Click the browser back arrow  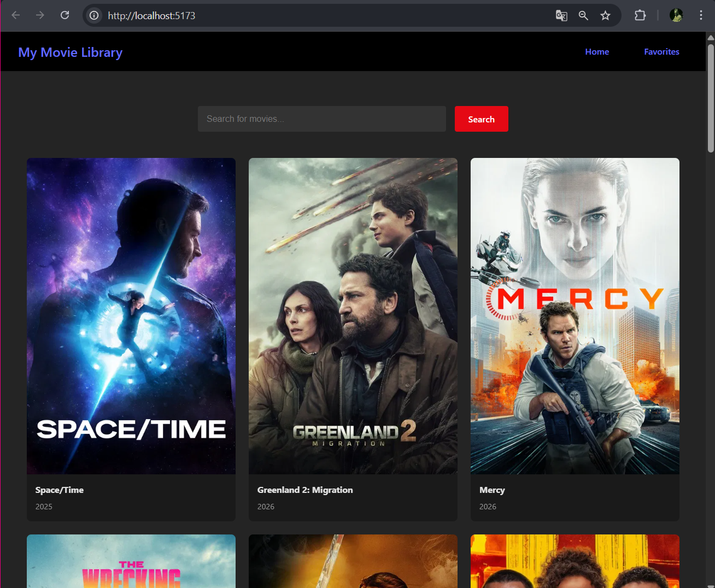click(16, 15)
